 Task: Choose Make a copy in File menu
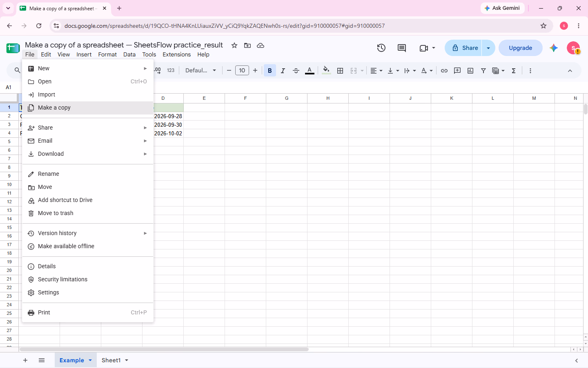click(x=88, y=108)
